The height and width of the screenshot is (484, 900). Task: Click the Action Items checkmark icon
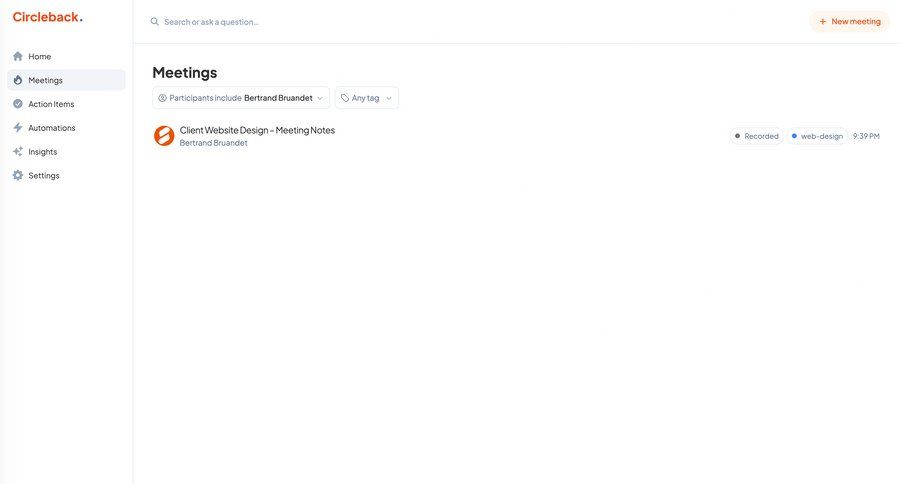(x=18, y=104)
